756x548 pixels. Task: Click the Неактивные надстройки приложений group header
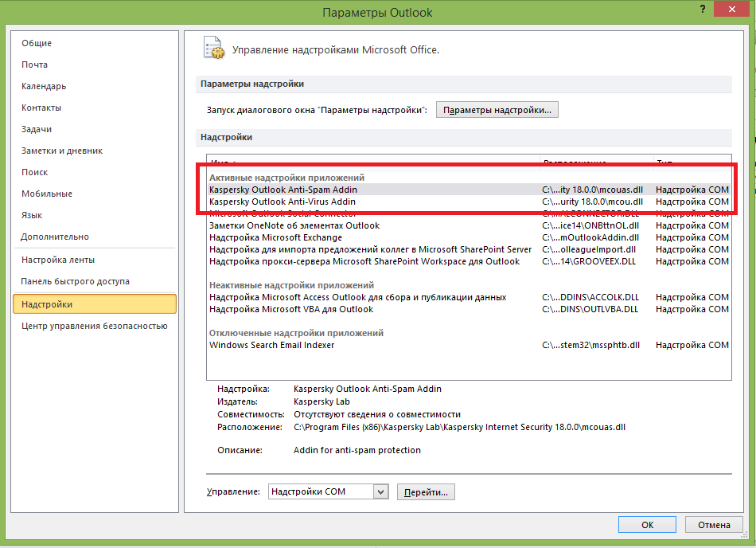(x=292, y=285)
